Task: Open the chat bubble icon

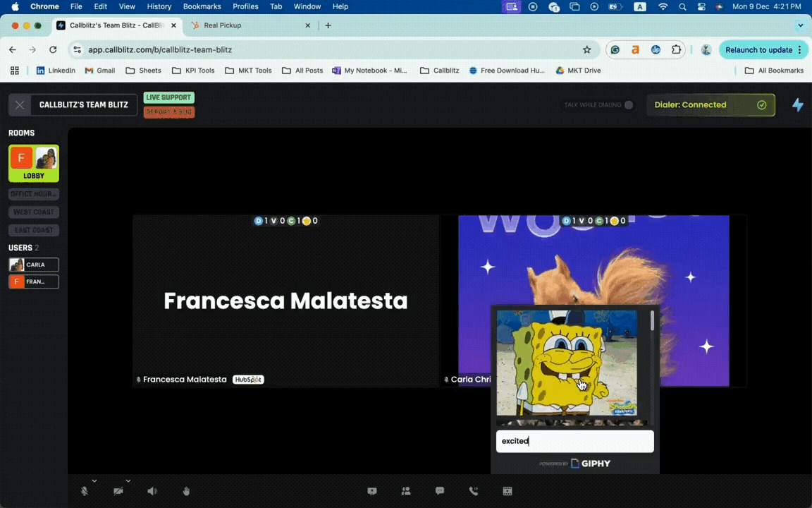Action: coord(440,491)
